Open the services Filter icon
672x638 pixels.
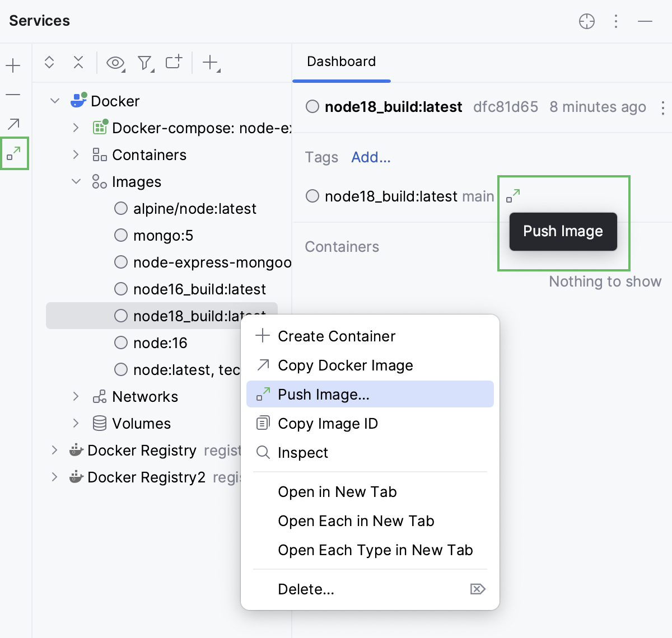coord(144,63)
